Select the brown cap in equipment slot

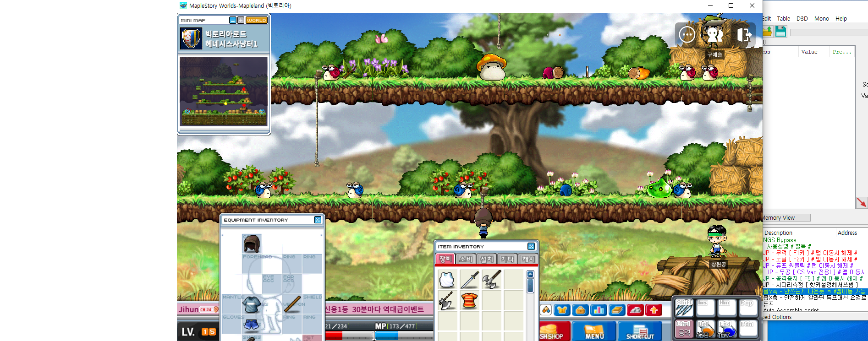pos(252,244)
